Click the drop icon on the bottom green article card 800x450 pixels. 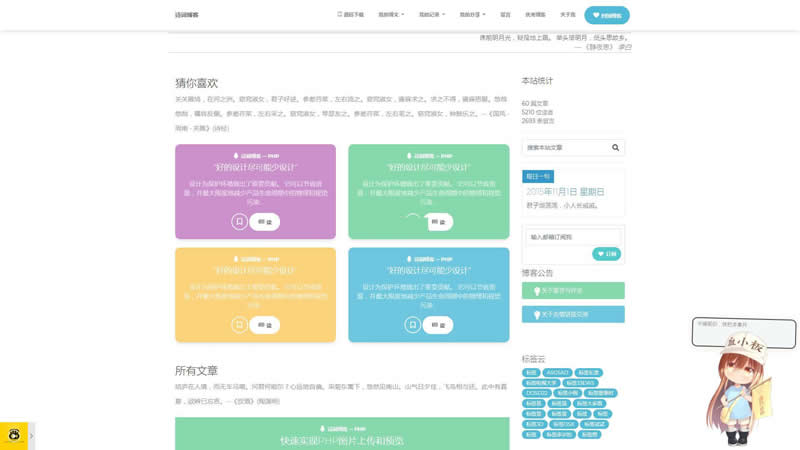pyautogui.click(x=322, y=429)
